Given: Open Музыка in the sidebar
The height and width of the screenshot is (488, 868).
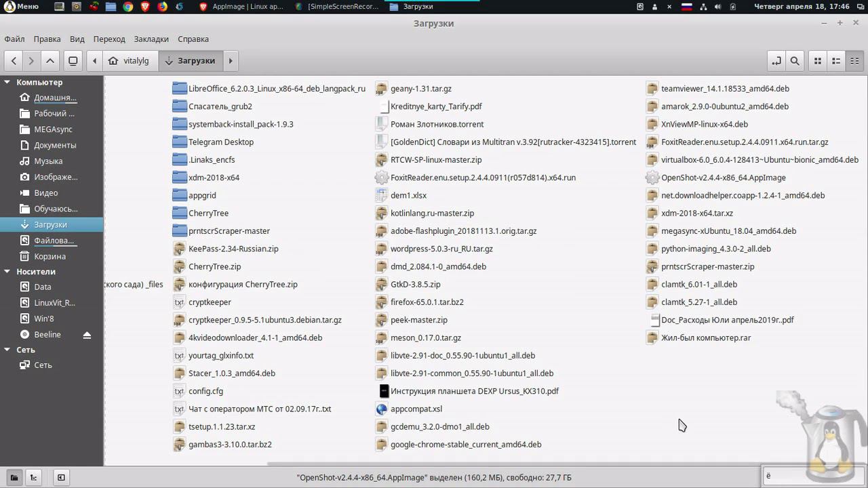Looking at the screenshot, I should [52, 161].
